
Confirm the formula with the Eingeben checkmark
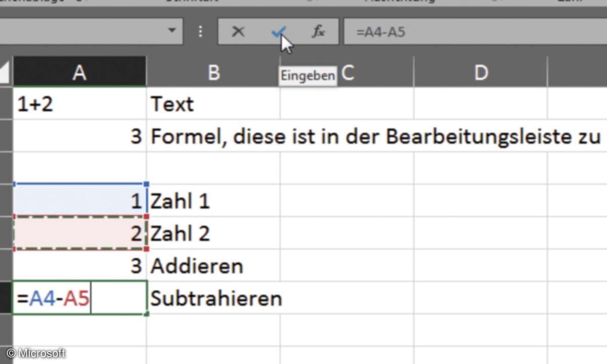278,32
